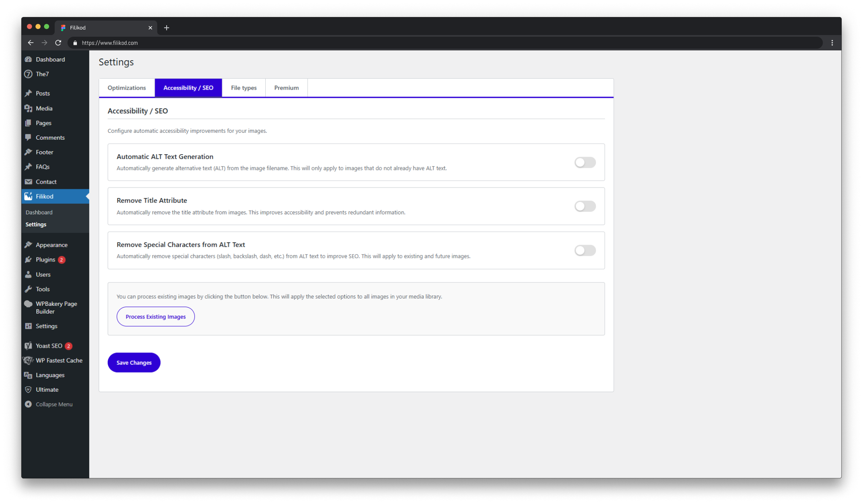Open the Filikod plugin icon
The width and height of the screenshot is (863, 504).
(x=28, y=196)
